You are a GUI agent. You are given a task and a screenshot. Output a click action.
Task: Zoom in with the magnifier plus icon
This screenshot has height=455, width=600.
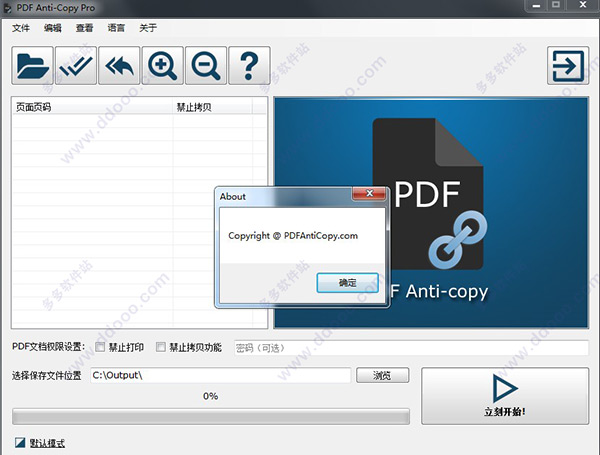pos(163,65)
